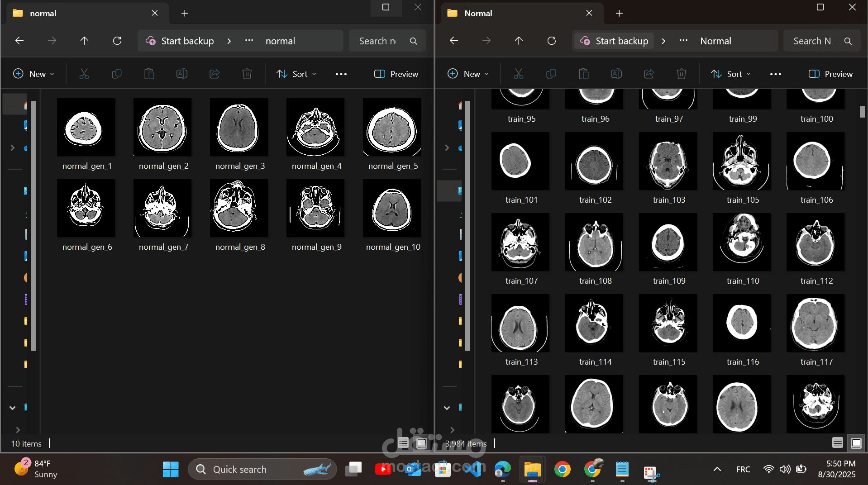Go up one folder level in right window
Image resolution: width=868 pixels, height=485 pixels.
coord(519,41)
